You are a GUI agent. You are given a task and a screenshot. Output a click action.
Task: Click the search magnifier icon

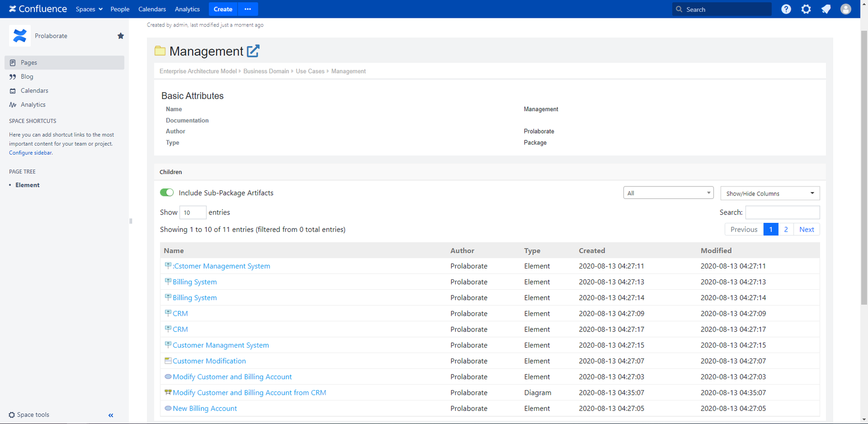coord(679,9)
